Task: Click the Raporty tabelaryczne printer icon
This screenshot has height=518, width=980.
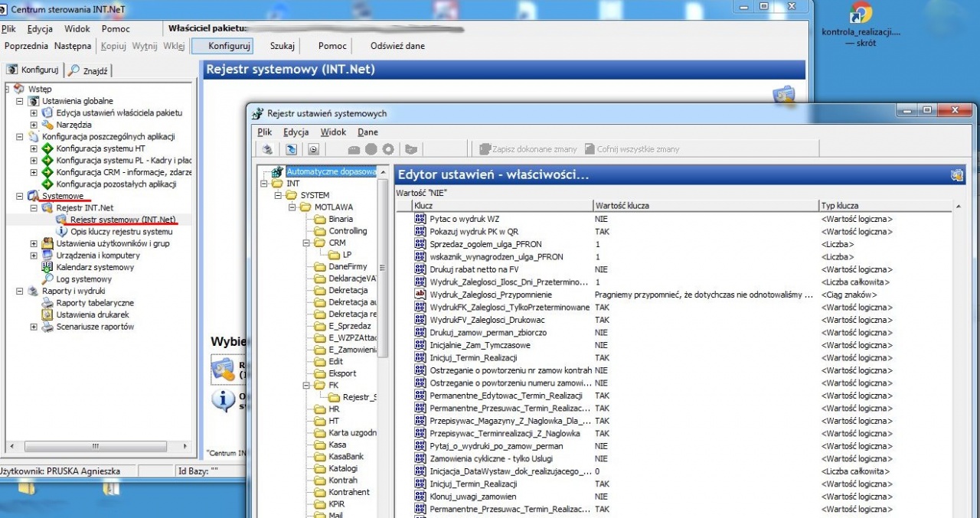Action: (x=47, y=303)
